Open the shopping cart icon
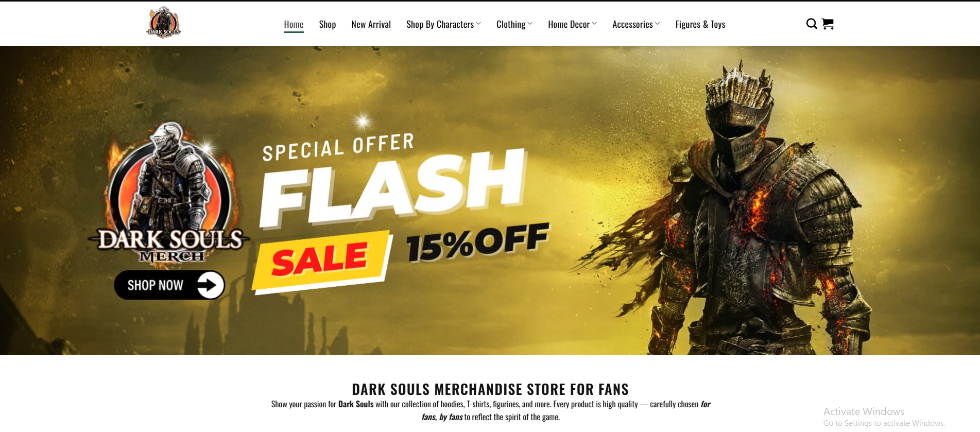Image resolution: width=980 pixels, height=432 pixels. (x=828, y=24)
